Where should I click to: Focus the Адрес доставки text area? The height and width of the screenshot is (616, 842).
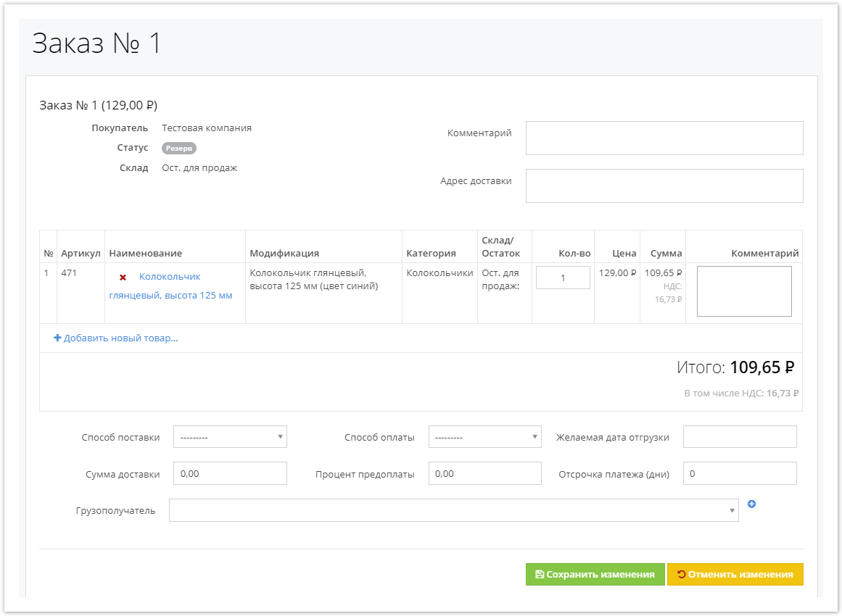tap(664, 186)
